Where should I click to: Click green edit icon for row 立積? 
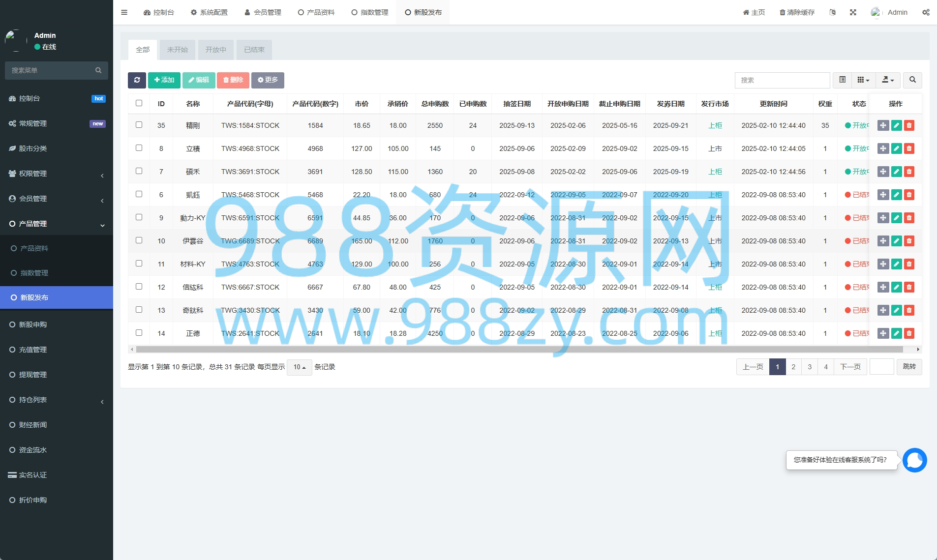(x=896, y=148)
